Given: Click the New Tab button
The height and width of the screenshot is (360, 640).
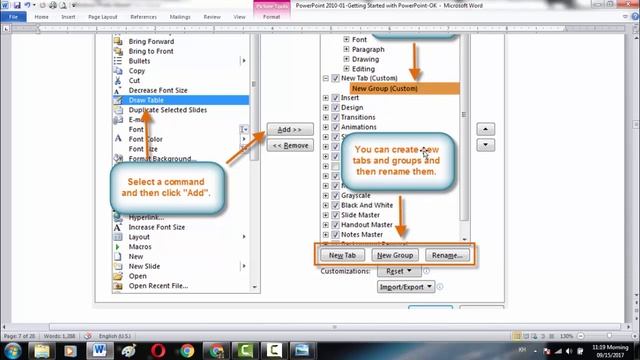Looking at the screenshot, I should pyautogui.click(x=342, y=255).
